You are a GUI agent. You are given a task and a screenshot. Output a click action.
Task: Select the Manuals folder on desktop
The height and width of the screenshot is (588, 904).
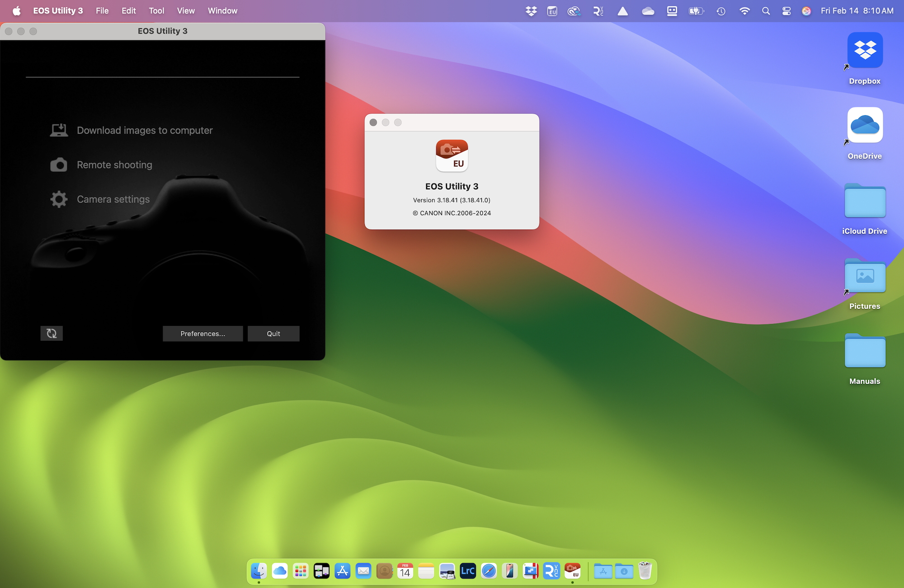[864, 352]
